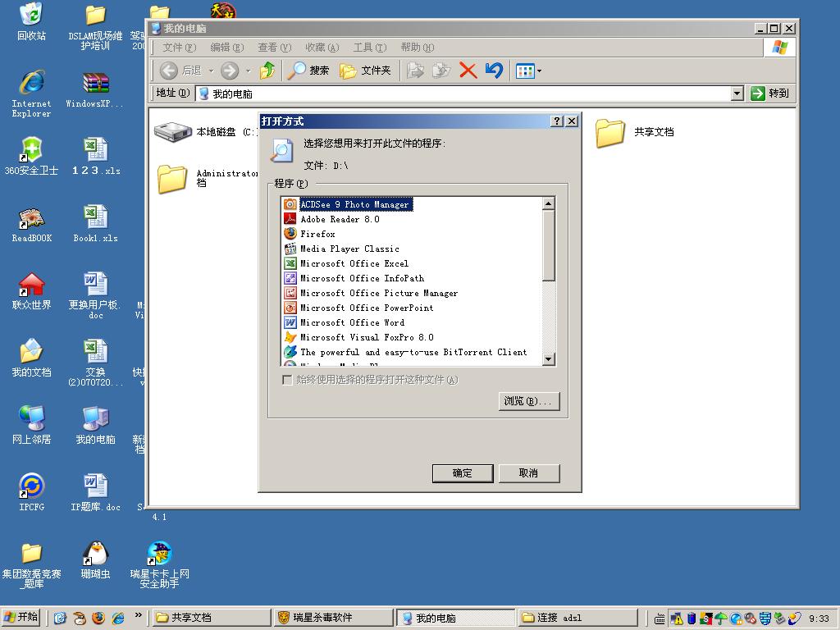This screenshot has height=630, width=840.
Task: Select the 共享文档 folder in My Computer
Action: pyautogui.click(x=635, y=132)
